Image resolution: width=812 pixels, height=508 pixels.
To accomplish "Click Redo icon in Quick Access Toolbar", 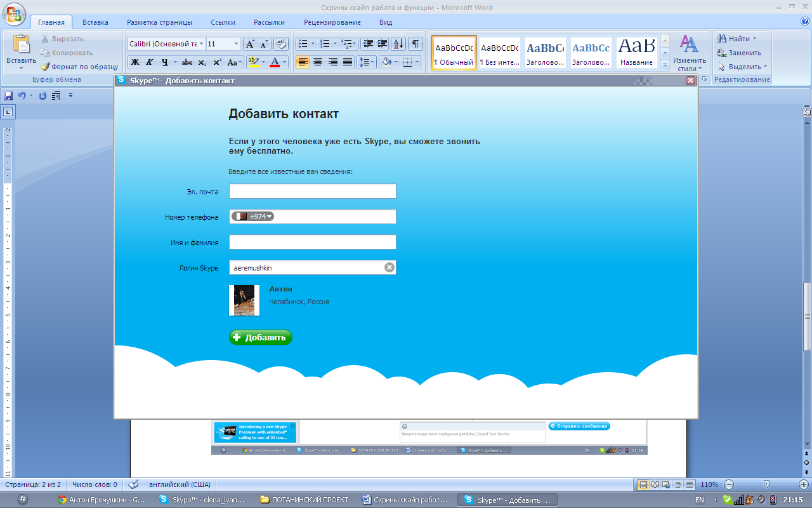I will pos(43,96).
